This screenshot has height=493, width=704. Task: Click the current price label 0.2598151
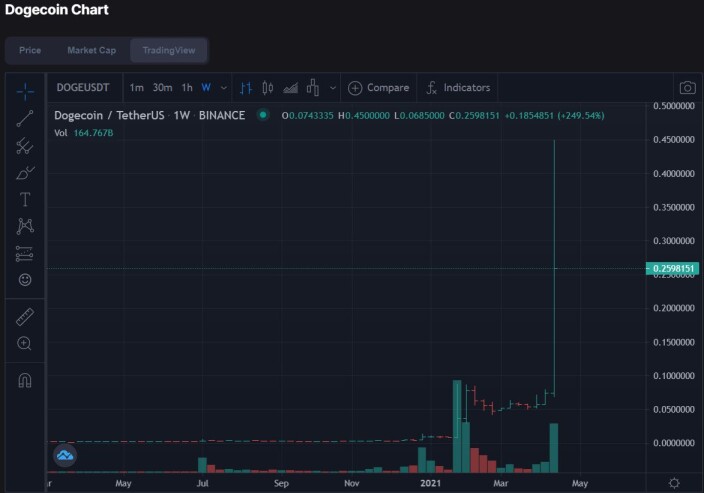click(672, 269)
